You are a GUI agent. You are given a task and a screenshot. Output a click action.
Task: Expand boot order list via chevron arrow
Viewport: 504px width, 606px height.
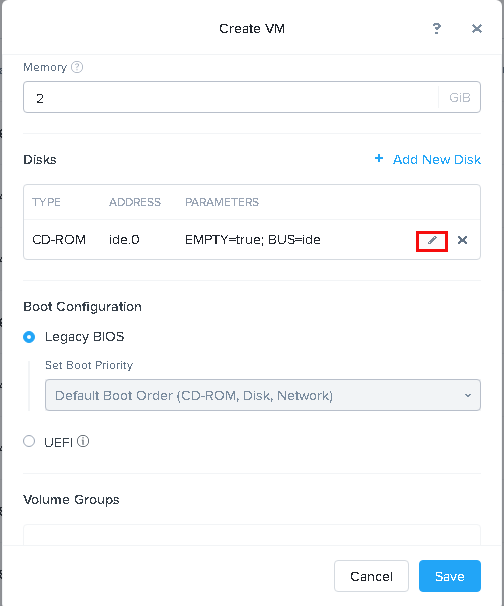[x=468, y=395]
